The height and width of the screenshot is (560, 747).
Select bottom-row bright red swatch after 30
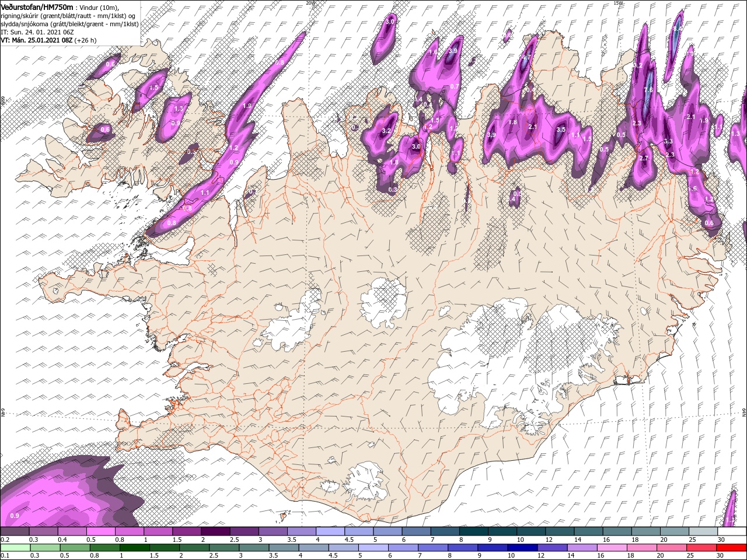point(732,548)
